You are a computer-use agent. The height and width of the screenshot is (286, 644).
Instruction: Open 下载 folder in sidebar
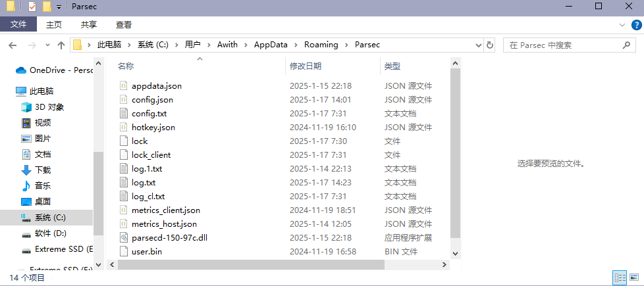(36, 170)
